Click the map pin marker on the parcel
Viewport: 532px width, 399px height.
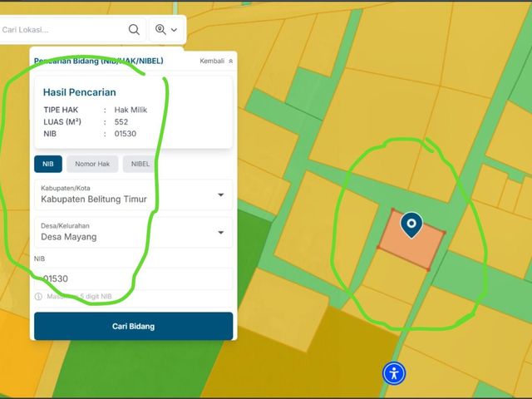point(411,225)
